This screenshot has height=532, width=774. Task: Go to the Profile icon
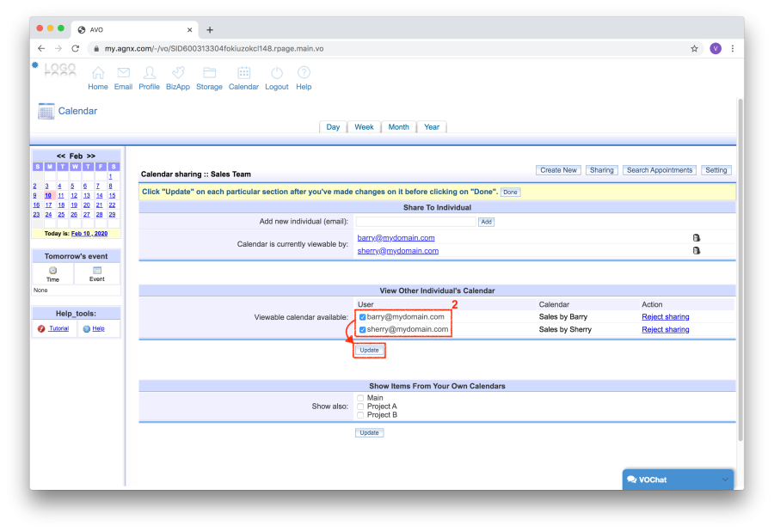150,74
